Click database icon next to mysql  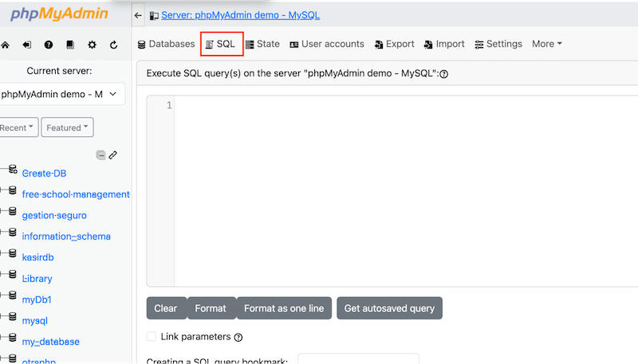pos(13,316)
